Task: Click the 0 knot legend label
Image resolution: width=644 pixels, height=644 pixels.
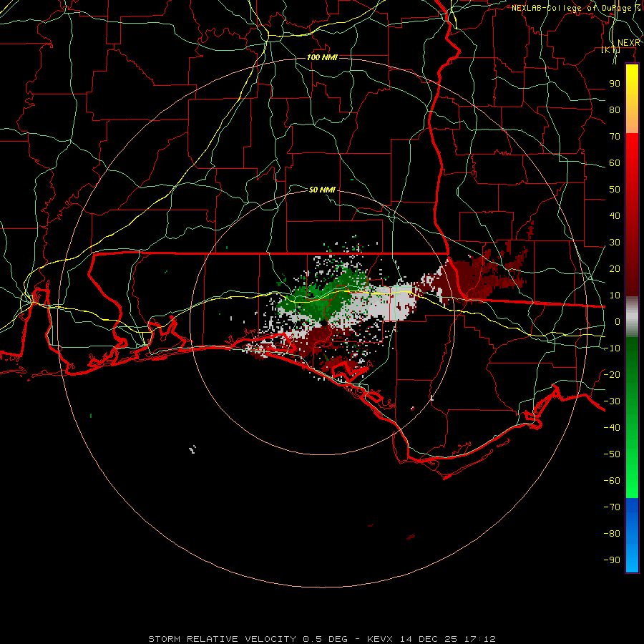Action: (618, 322)
